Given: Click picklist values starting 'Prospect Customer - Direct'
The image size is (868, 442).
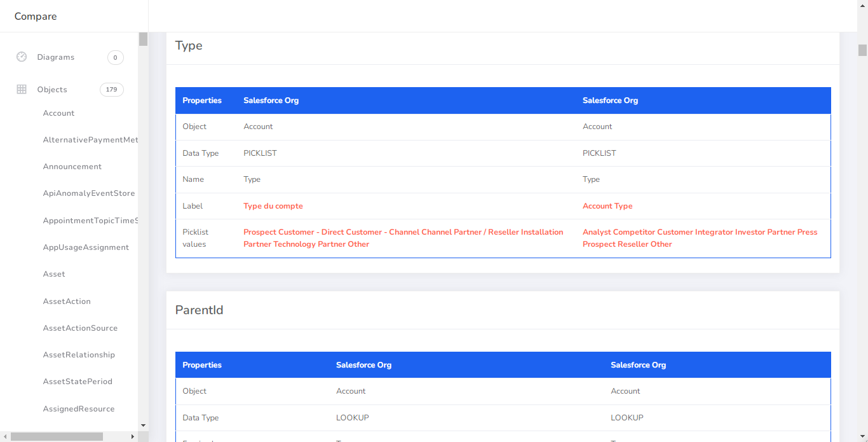Looking at the screenshot, I should click(403, 238).
